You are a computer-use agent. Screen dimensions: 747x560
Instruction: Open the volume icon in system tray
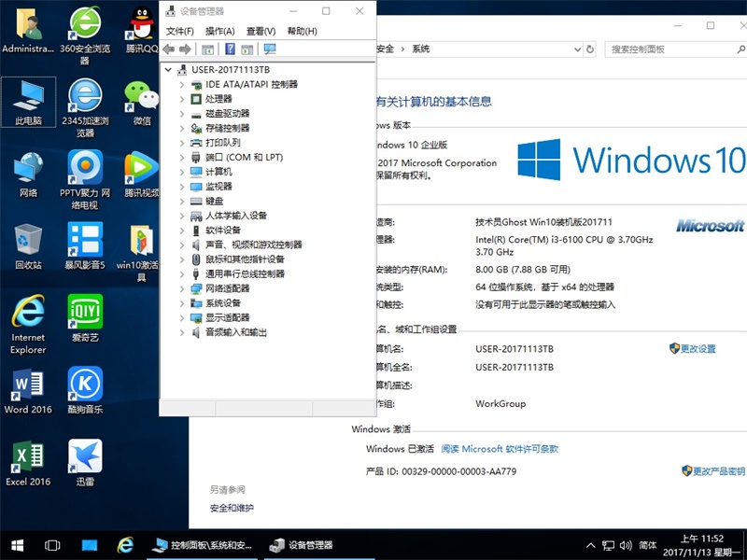pos(625,545)
